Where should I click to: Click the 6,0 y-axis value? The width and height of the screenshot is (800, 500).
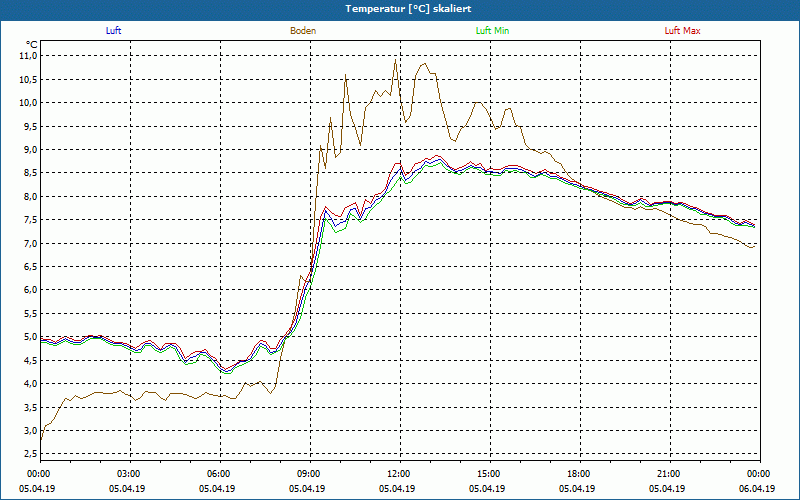coord(31,290)
